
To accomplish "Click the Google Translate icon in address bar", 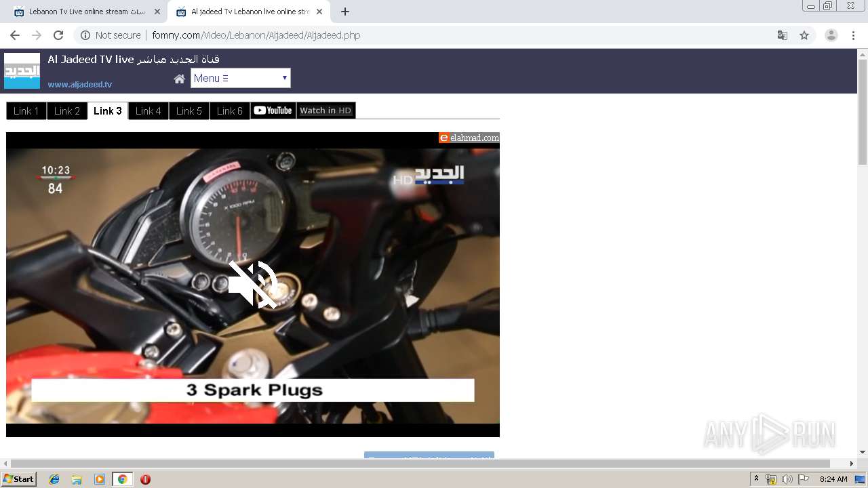I will (782, 35).
